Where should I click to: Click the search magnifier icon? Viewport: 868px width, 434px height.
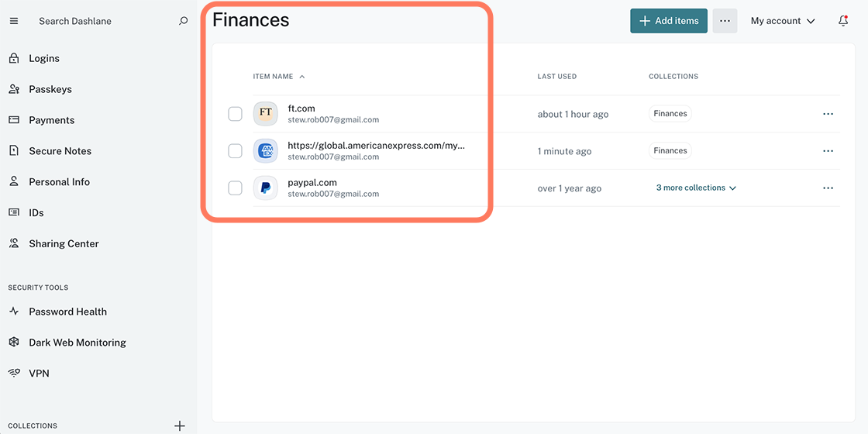[183, 21]
